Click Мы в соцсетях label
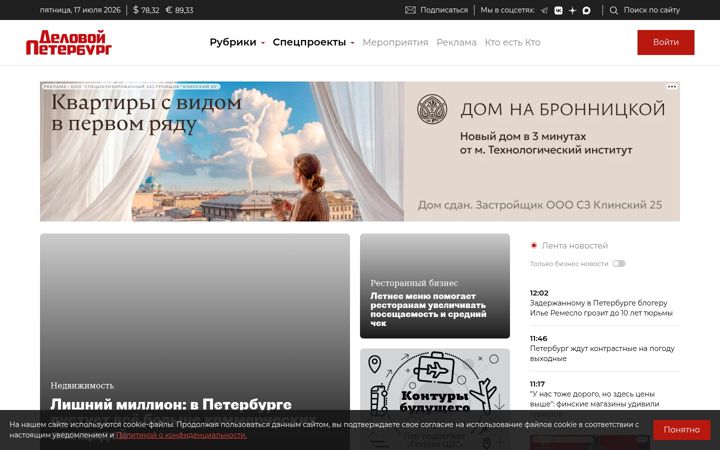The image size is (720, 450). 507,10
